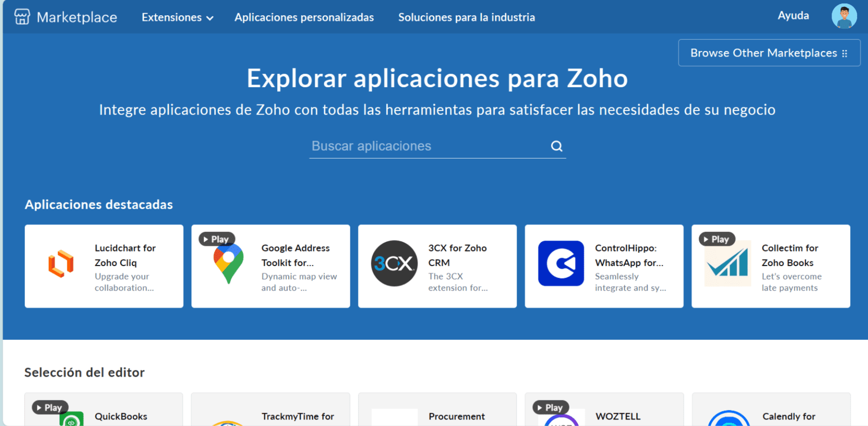Click the ControlHippo blue logo icon
This screenshot has height=426, width=868.
pos(561,263)
